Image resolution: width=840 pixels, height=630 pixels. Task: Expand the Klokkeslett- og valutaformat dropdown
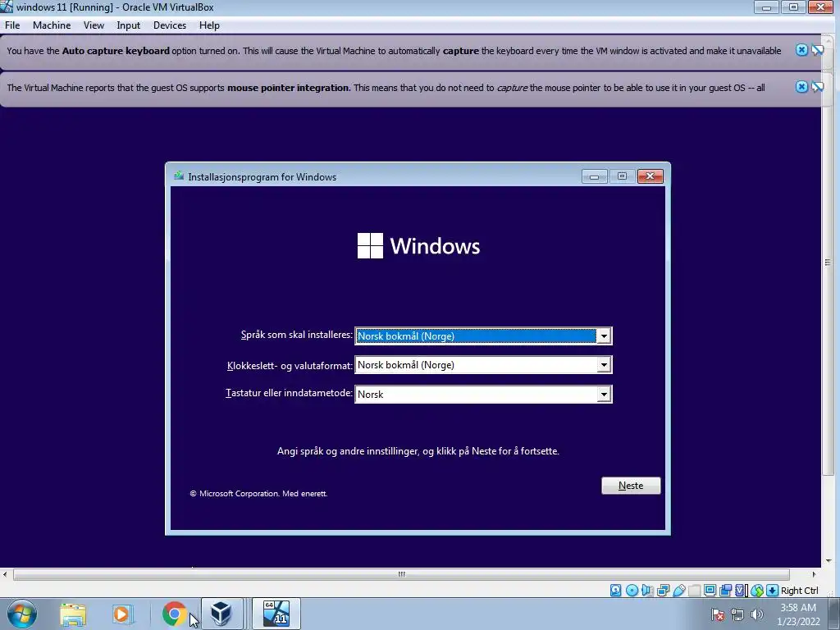point(604,365)
